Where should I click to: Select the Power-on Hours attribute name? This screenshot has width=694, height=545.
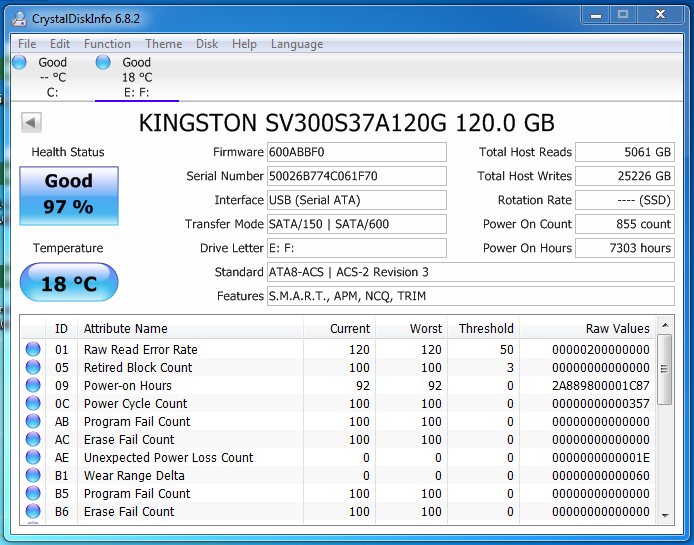127,386
